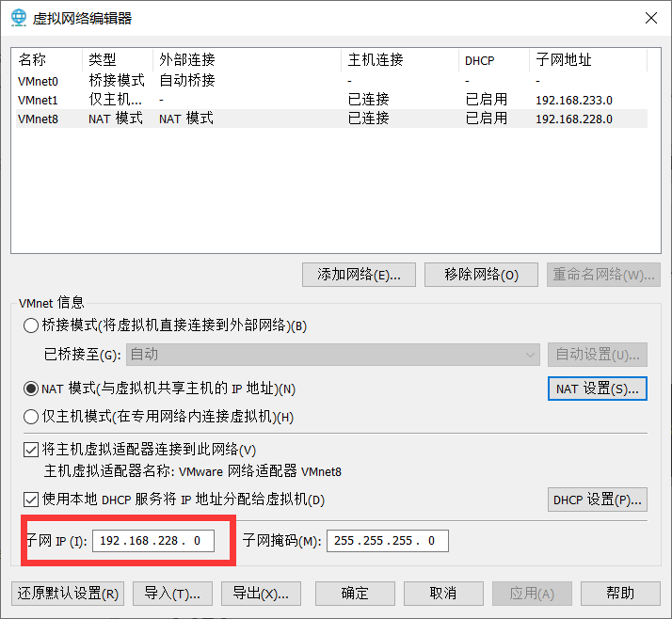672x619 pixels.
Task: Select the 桥接模式 radio button
Action: [31, 325]
